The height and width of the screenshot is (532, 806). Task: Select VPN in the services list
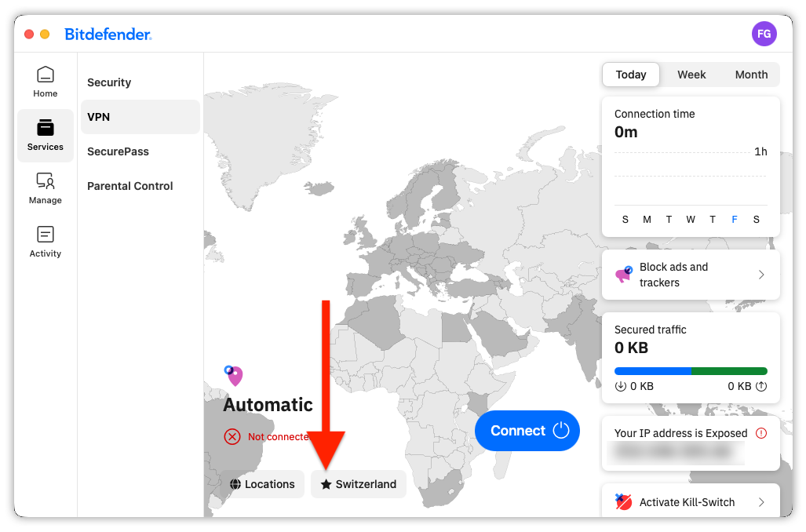click(140, 117)
